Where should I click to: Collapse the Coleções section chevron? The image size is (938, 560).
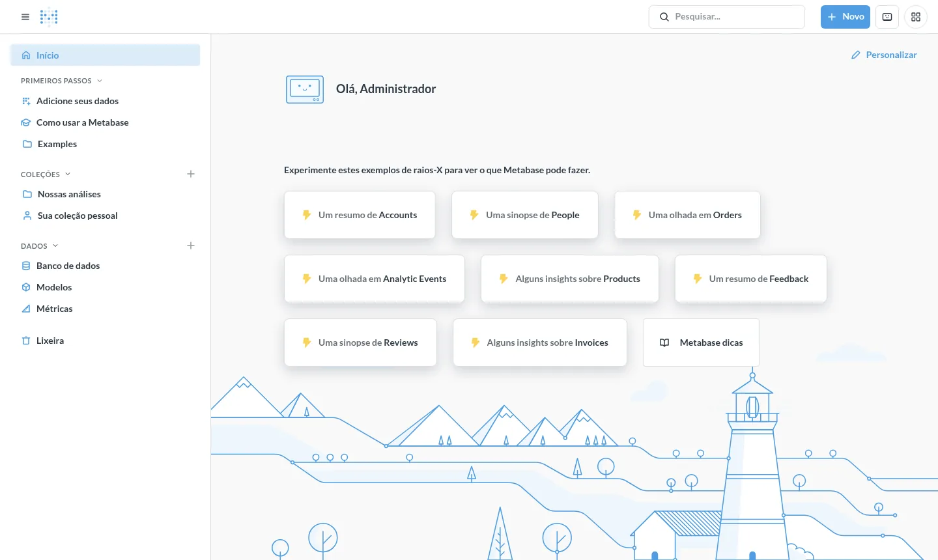click(x=68, y=174)
